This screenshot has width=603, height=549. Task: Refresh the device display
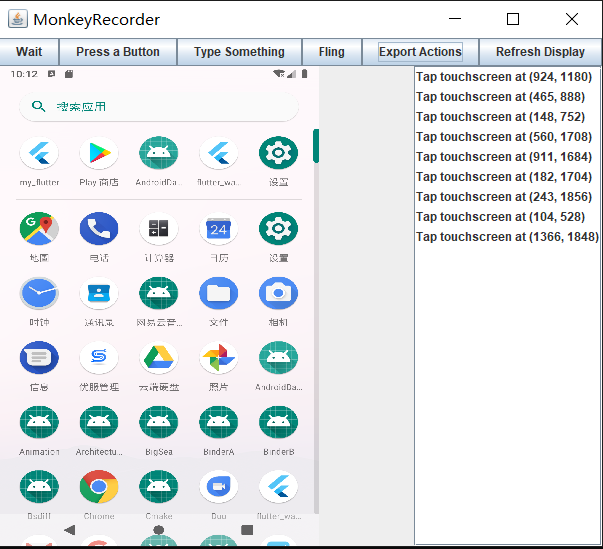tap(540, 52)
